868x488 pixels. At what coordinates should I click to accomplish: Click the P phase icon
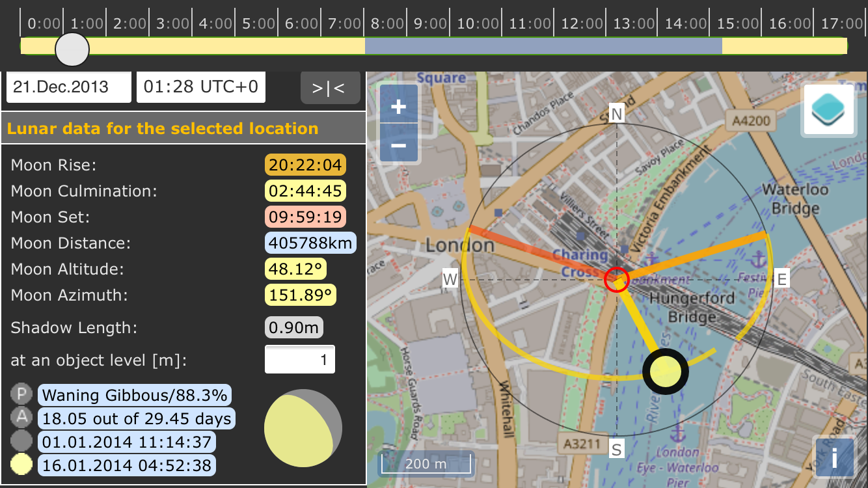pyautogui.click(x=22, y=394)
